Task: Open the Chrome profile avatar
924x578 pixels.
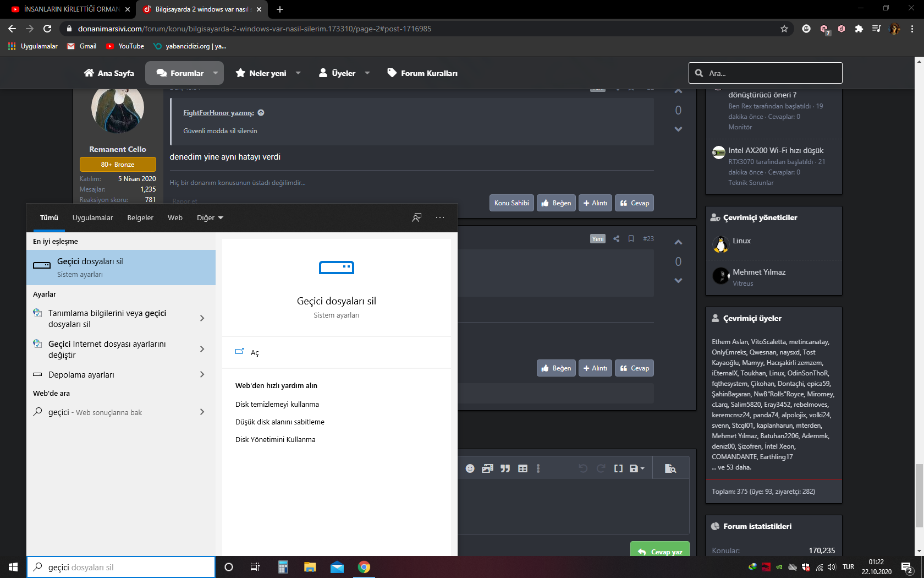Action: tap(895, 29)
